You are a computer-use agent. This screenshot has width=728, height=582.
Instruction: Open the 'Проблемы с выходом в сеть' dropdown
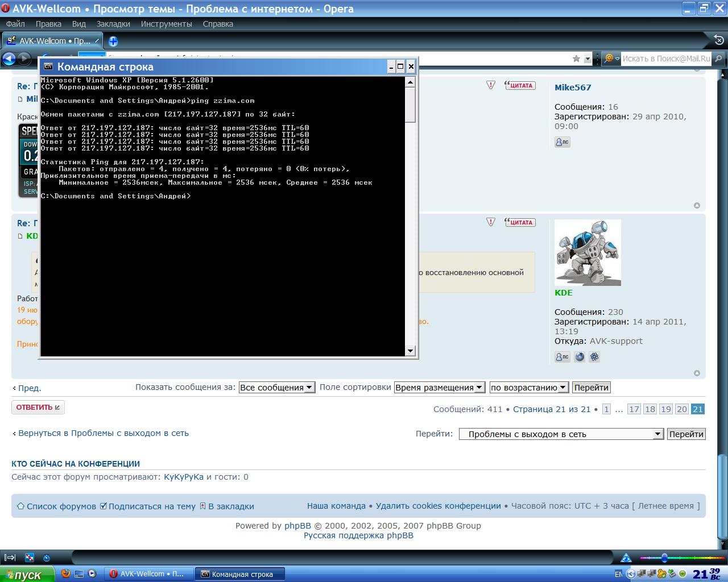[561, 434]
